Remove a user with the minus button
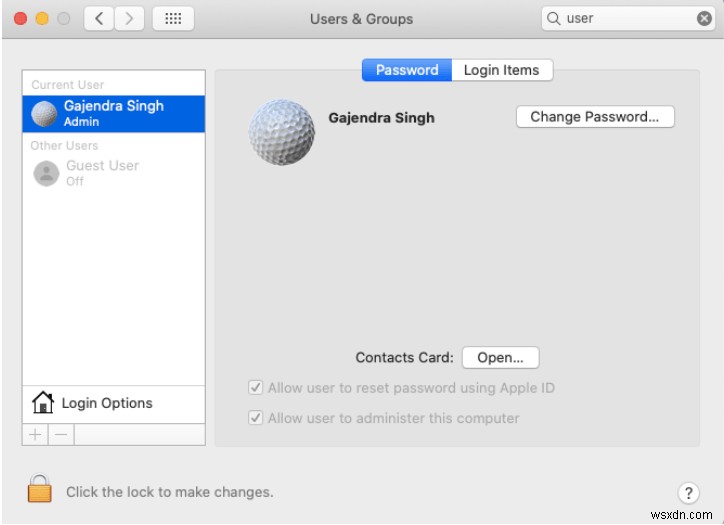This screenshot has width=724, height=525. [x=61, y=434]
